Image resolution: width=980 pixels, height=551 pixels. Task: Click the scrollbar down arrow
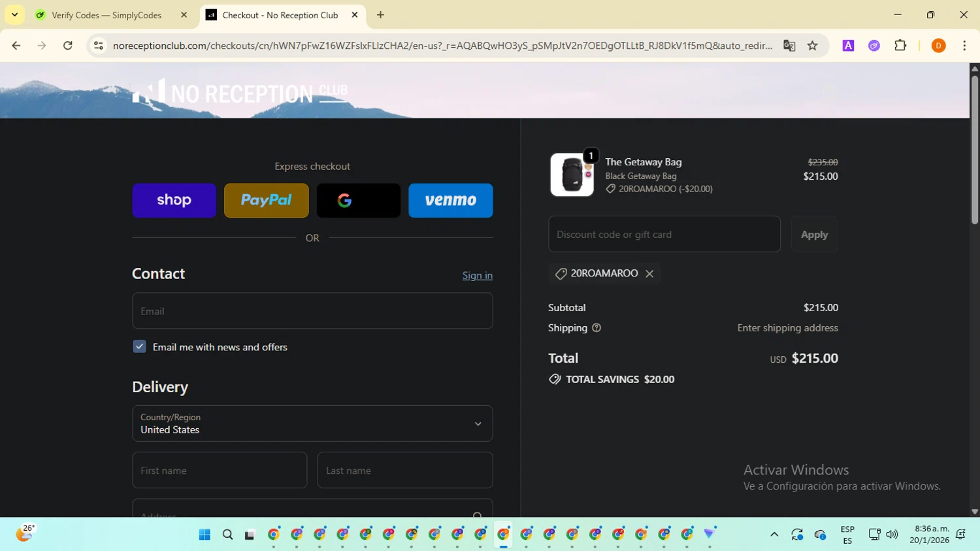click(x=974, y=512)
